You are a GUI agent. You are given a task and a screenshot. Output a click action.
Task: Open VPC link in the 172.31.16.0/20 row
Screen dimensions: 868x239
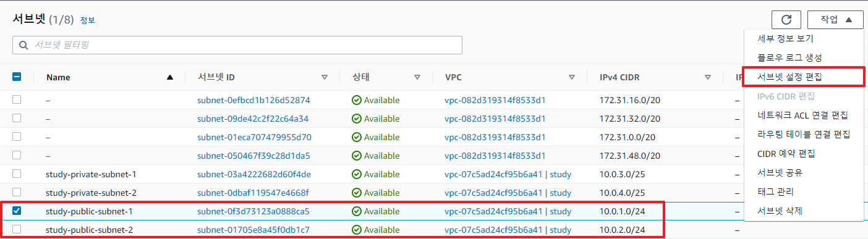(x=495, y=100)
